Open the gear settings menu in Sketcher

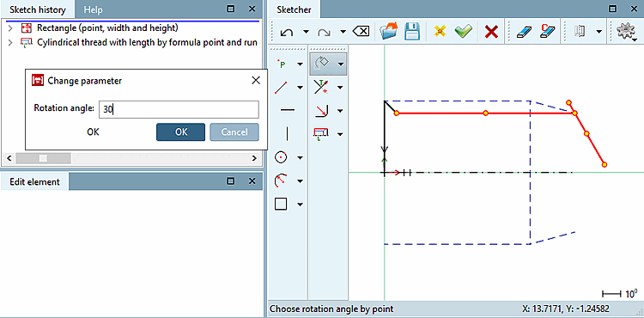point(626,31)
